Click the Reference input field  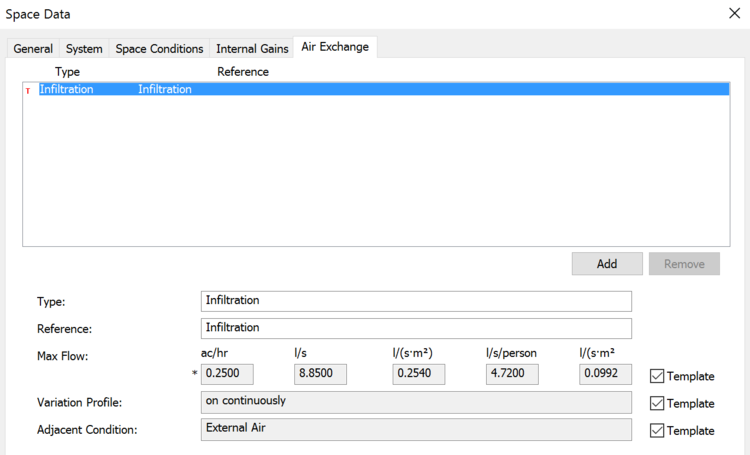point(416,328)
